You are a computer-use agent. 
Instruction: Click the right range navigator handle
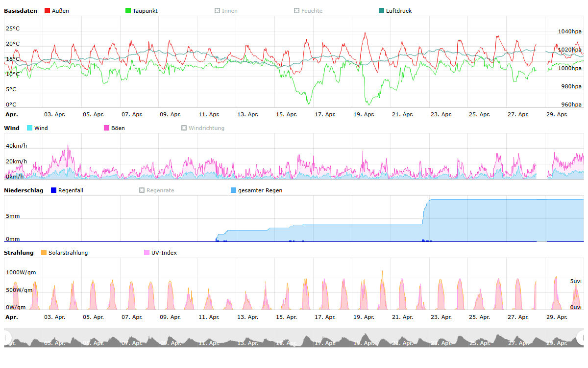pyautogui.click(x=582, y=338)
